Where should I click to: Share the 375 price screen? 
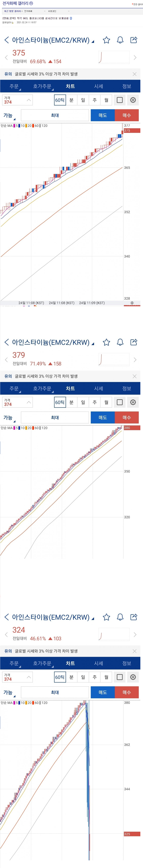(134, 40)
